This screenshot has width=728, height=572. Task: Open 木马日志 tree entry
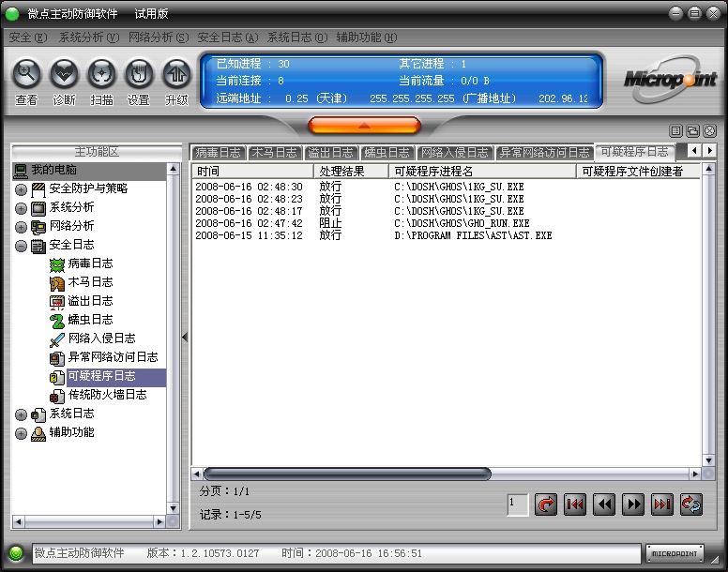pos(90,282)
